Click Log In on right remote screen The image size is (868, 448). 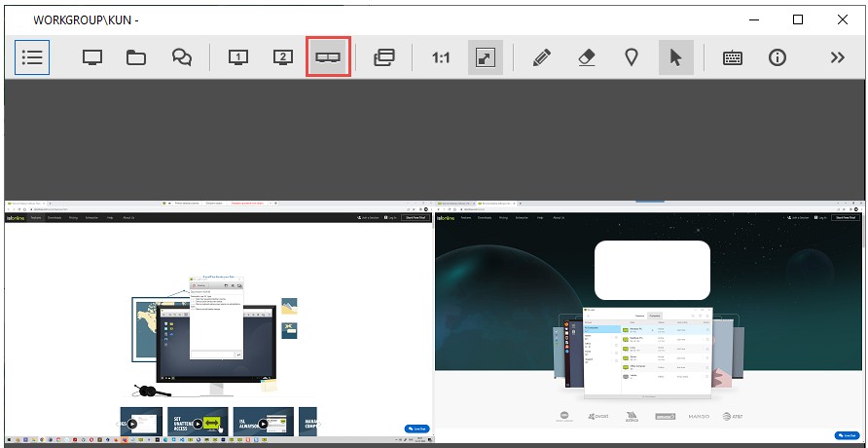point(820,217)
